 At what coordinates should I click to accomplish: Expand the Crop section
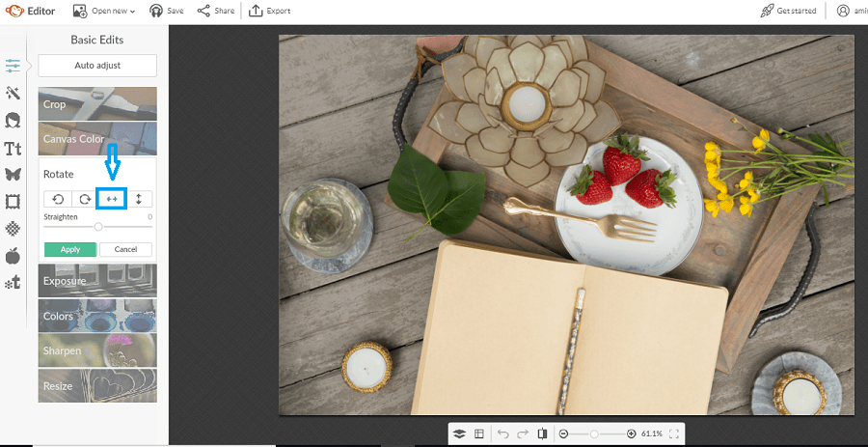pos(97,104)
